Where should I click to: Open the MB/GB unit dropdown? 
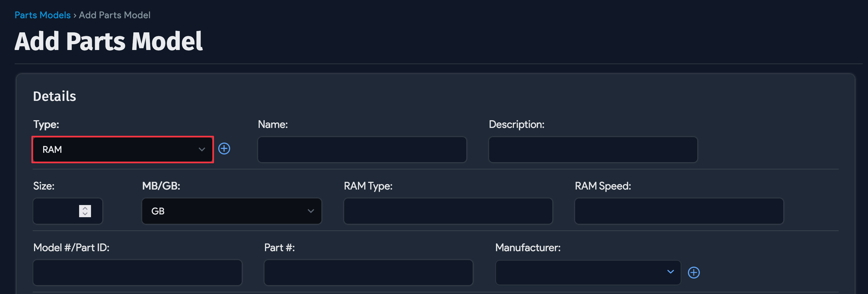pyautogui.click(x=232, y=211)
